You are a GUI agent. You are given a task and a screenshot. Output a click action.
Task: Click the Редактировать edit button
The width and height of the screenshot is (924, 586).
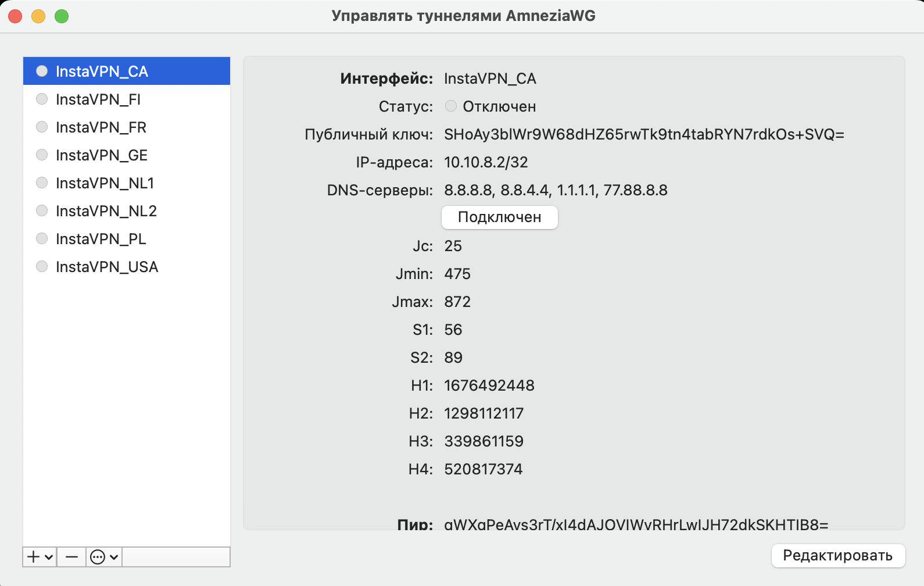click(x=837, y=555)
